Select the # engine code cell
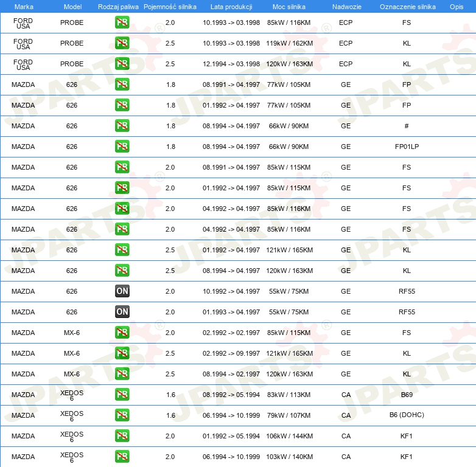The height and width of the screenshot is (467, 476). pos(407,126)
